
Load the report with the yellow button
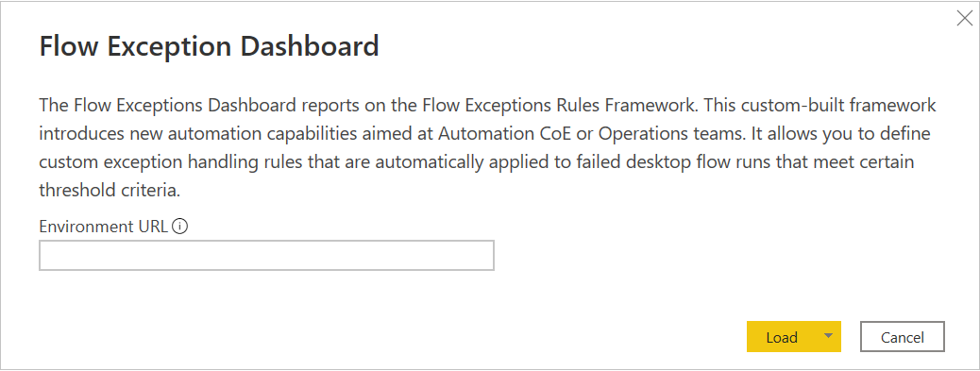[782, 337]
